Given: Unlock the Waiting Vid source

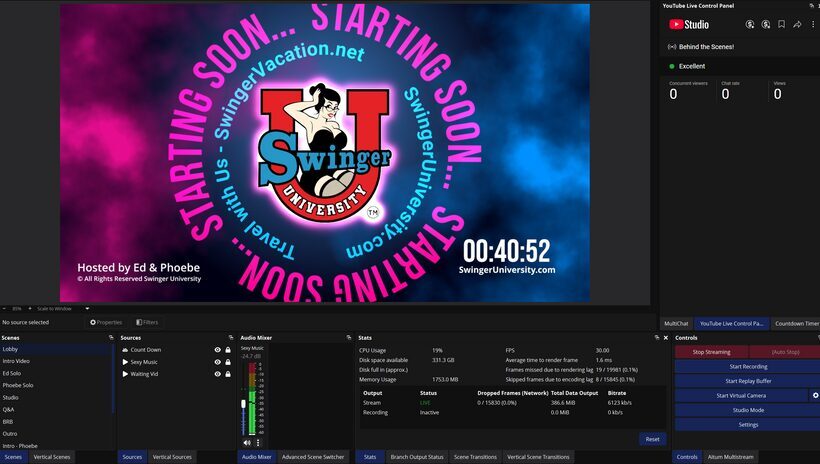Looking at the screenshot, I should coord(228,374).
